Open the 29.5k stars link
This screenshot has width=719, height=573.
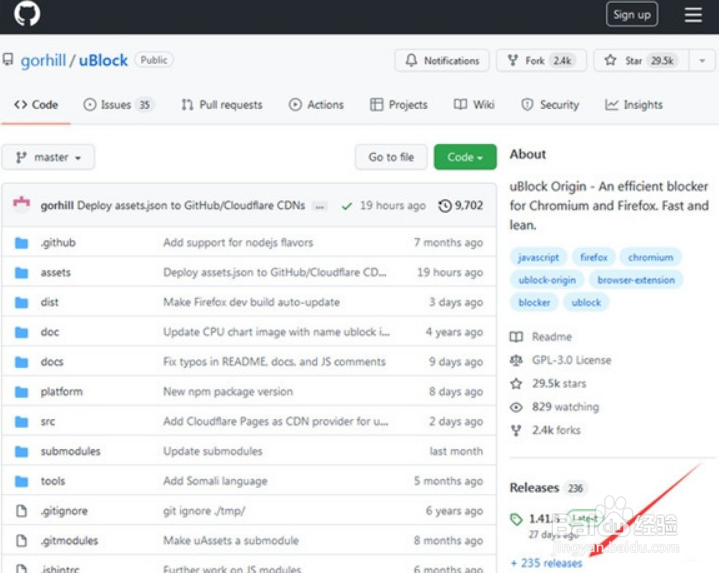coord(548,384)
